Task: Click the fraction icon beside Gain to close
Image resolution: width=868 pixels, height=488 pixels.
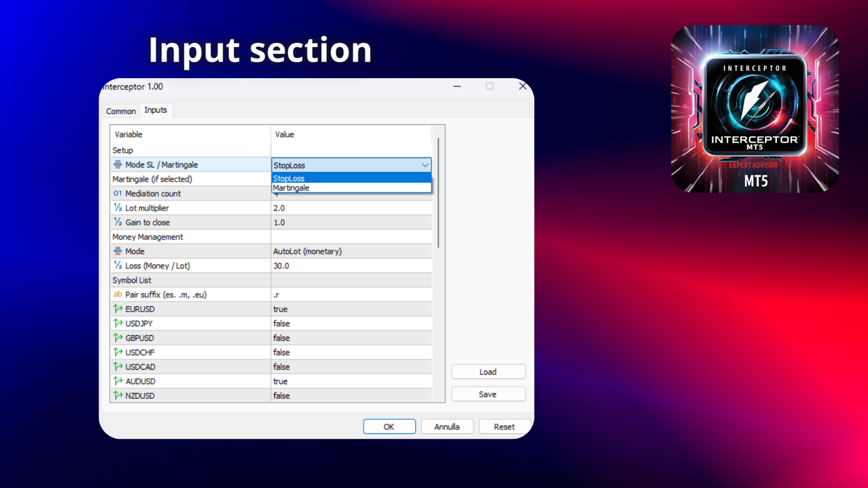Action: (x=118, y=222)
